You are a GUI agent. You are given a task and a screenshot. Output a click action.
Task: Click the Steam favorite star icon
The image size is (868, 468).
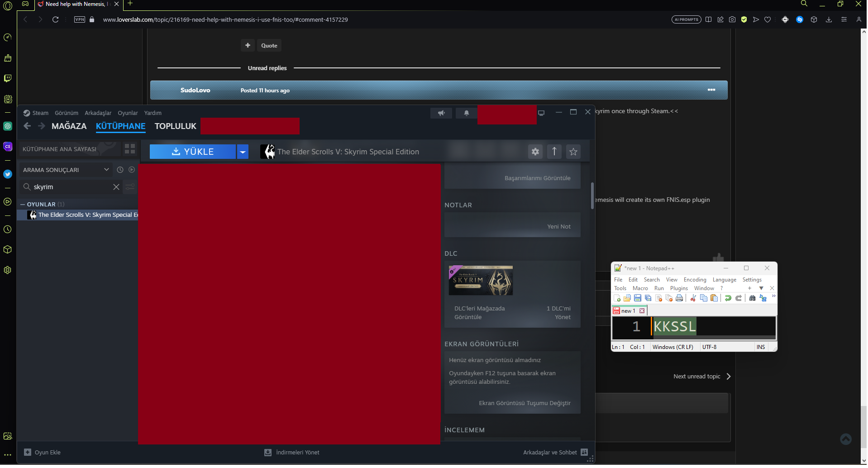click(x=573, y=152)
